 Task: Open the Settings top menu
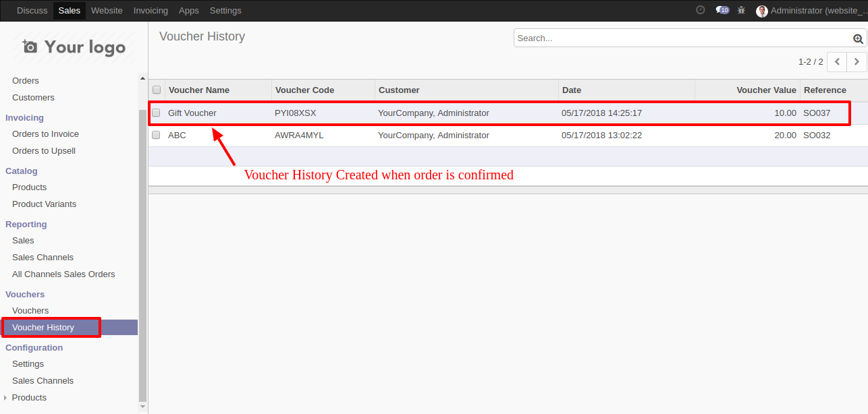click(225, 11)
